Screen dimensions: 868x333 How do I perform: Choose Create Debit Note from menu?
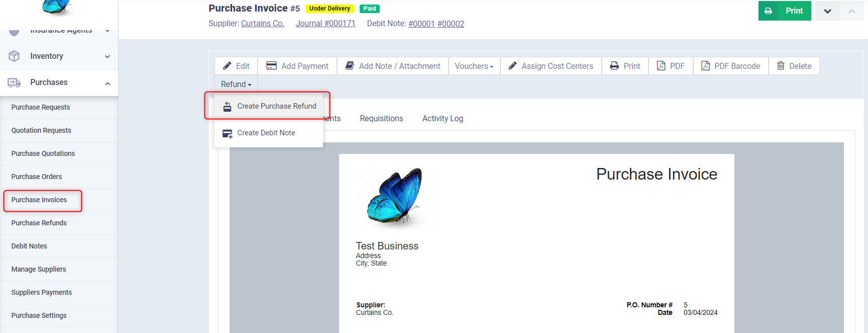[266, 133]
